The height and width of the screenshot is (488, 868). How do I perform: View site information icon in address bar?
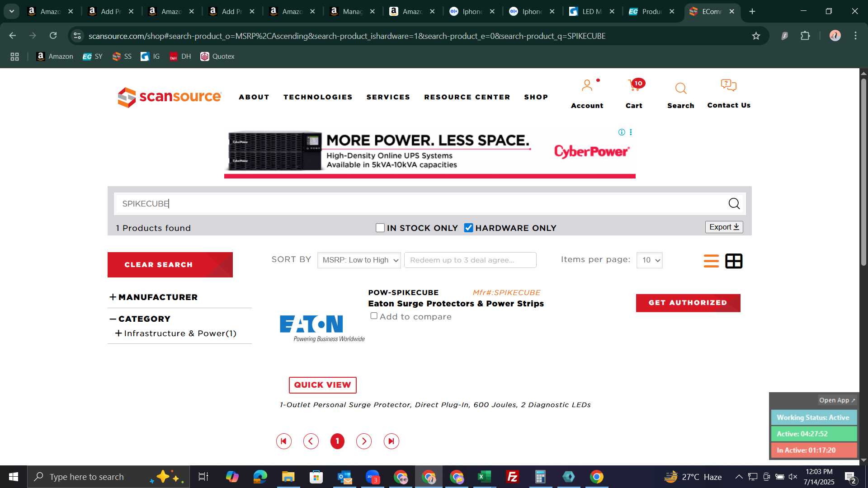(x=77, y=36)
